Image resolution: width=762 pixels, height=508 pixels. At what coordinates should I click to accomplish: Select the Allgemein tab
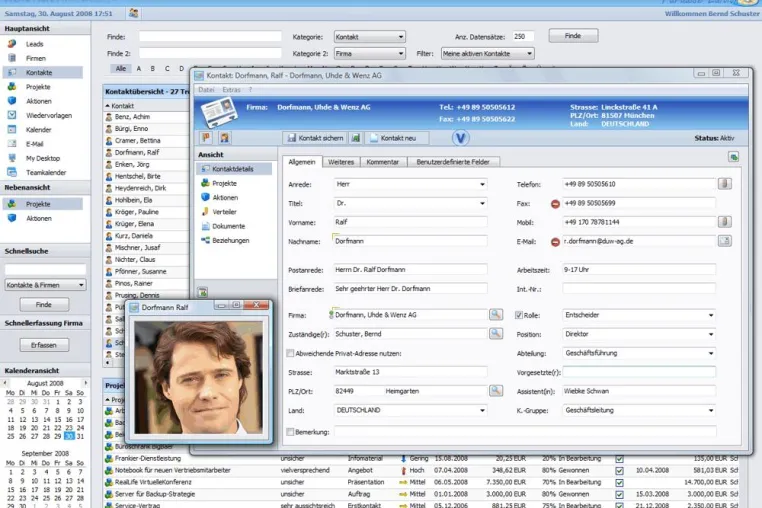302,162
